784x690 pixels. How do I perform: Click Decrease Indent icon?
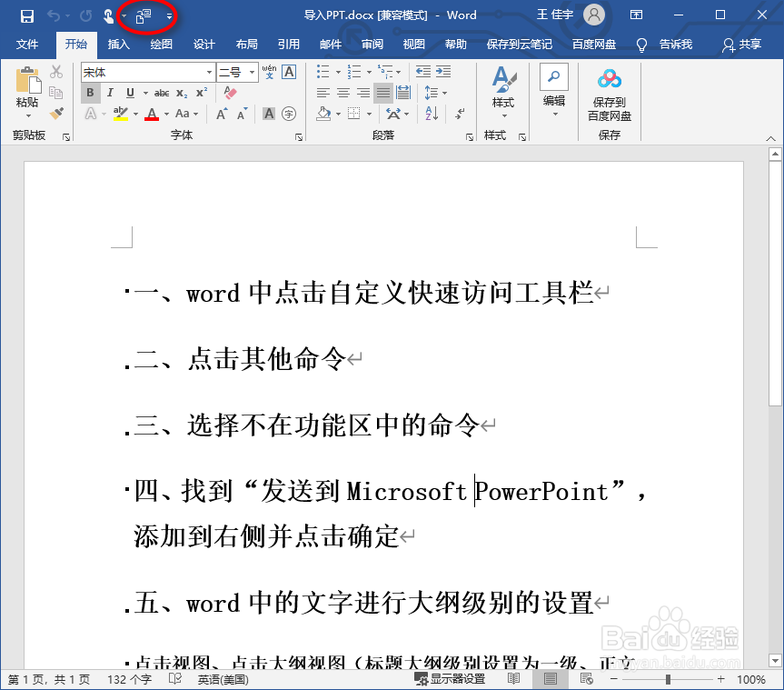[423, 72]
